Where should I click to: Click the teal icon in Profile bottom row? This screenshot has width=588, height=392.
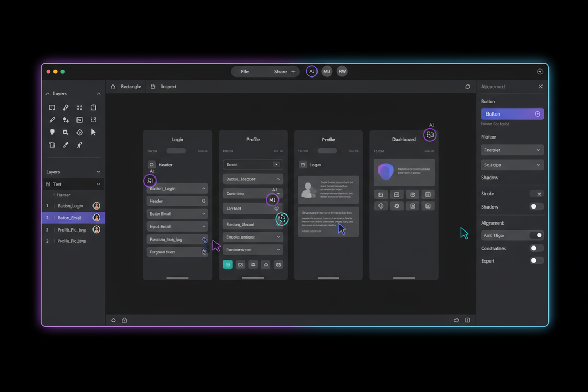[x=228, y=265]
